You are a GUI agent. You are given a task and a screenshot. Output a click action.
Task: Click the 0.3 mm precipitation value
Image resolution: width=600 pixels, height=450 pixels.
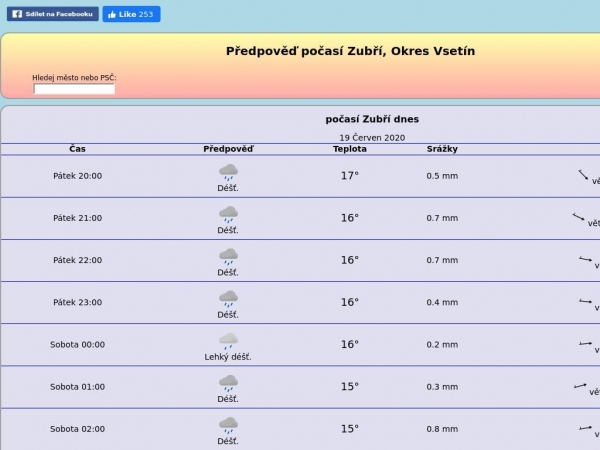442,387
